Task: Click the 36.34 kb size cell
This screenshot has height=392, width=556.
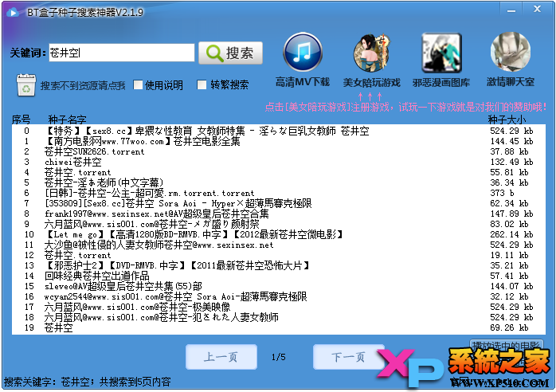Action: [509, 182]
